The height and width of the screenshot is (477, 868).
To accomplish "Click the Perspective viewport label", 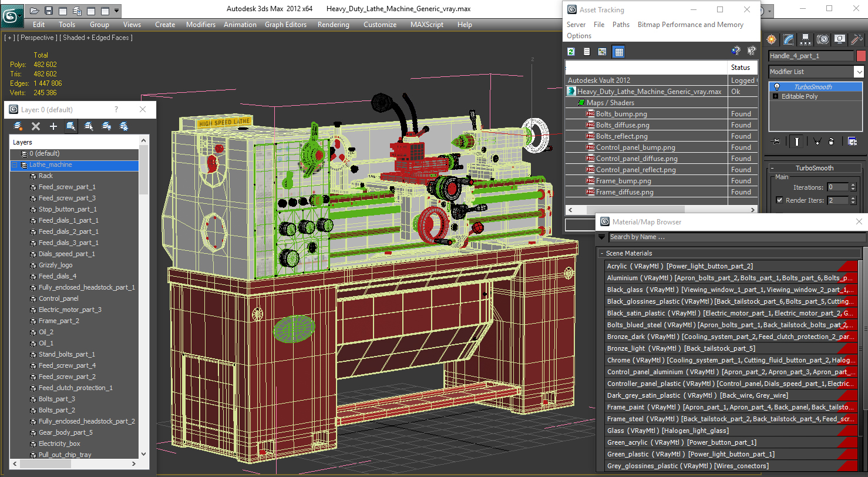I will point(38,38).
